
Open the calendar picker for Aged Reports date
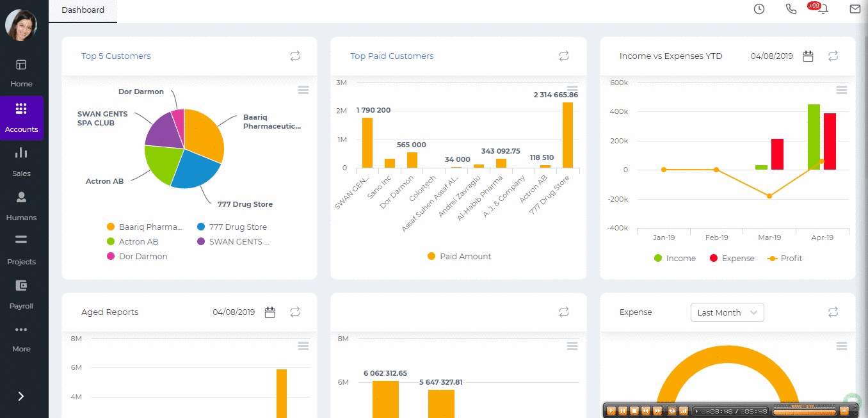pyautogui.click(x=270, y=312)
